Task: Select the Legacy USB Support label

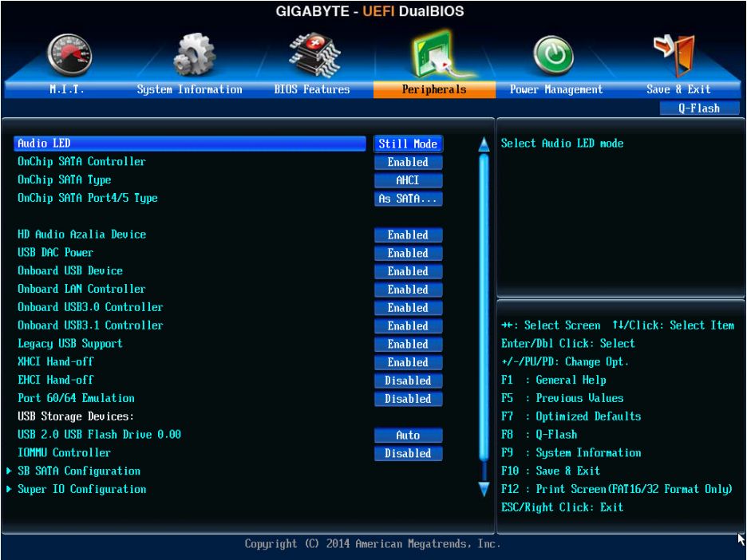Action: pyautogui.click(x=70, y=343)
